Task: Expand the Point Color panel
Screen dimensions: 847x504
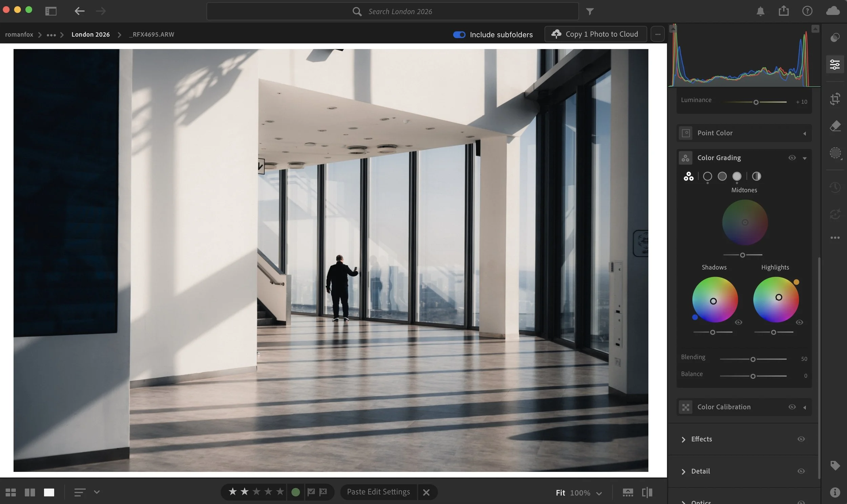Action: pos(804,133)
